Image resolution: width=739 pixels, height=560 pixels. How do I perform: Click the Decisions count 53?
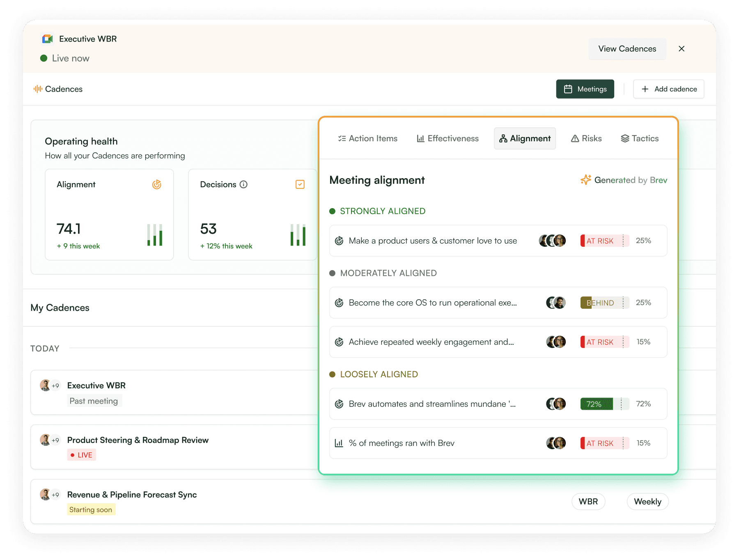(208, 229)
